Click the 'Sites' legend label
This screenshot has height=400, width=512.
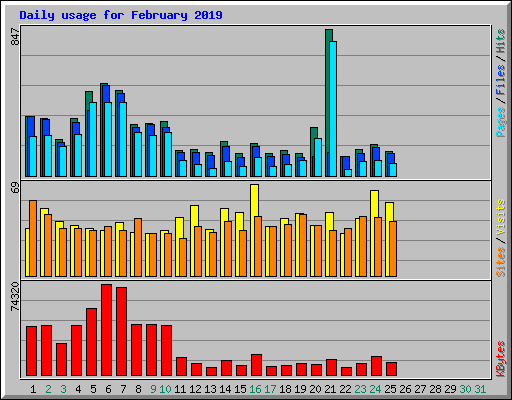(x=501, y=262)
